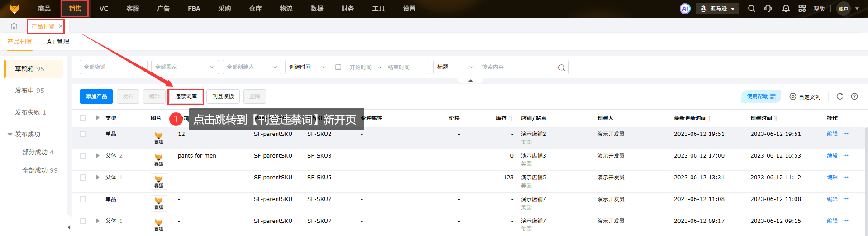868x236 pixels.
Task: Click the 开始时间 date field
Action: [360, 67]
